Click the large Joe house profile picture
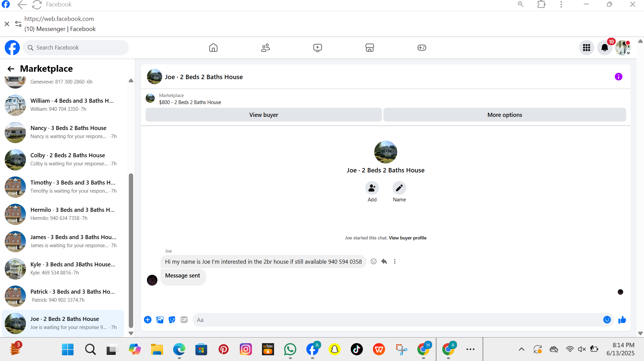The width and height of the screenshot is (644, 361). (x=385, y=152)
